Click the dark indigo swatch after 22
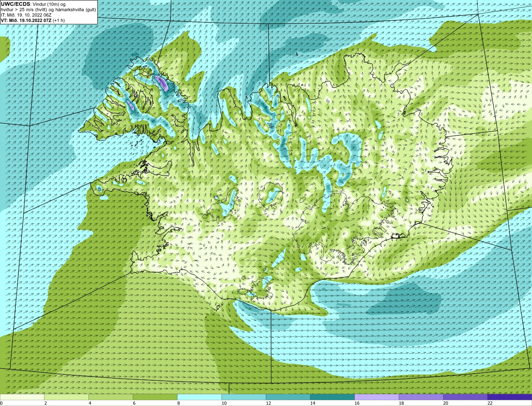 coord(510,397)
